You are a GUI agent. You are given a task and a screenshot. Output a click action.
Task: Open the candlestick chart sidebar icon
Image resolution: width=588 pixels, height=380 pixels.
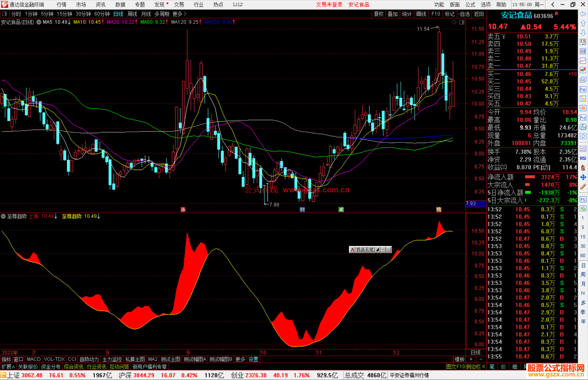583,70
